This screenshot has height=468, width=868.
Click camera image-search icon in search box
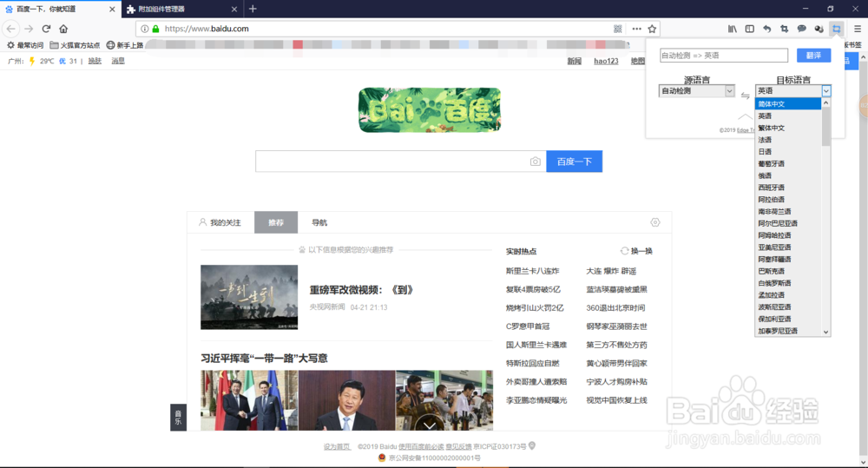535,161
